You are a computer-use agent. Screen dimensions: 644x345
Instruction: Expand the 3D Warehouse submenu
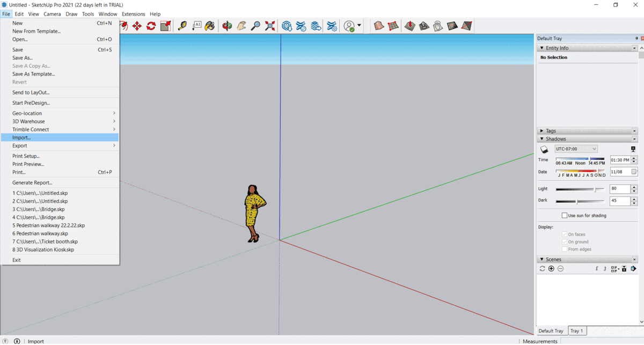pos(60,121)
